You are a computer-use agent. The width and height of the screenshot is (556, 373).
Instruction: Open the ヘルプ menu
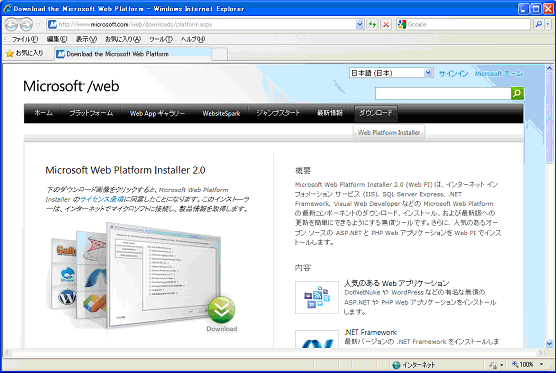(x=193, y=39)
